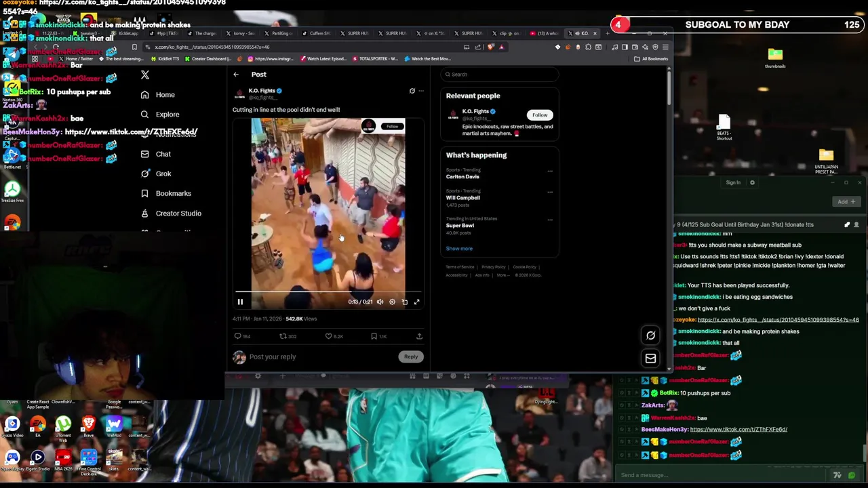This screenshot has width=868, height=488.
Task: Open the Carlton Davis trending topic
Action: [462, 176]
